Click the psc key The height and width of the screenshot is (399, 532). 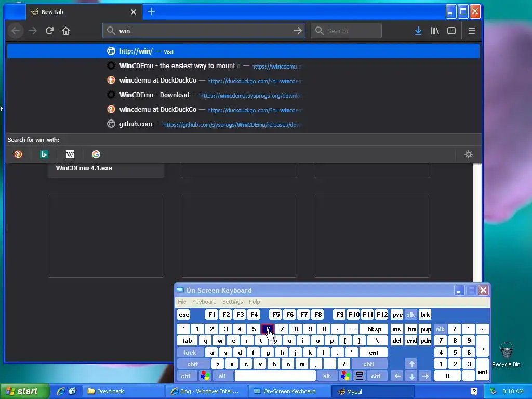[x=397, y=315]
